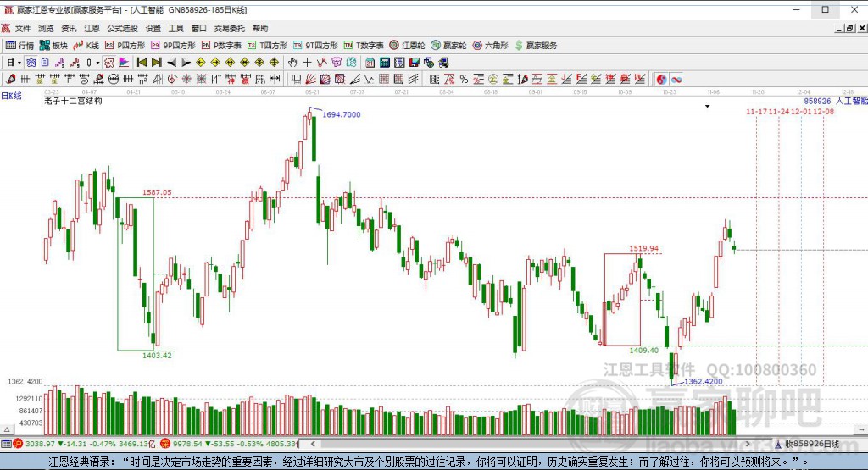Click the black right arrow icon
868x470 pixels.
186,63
